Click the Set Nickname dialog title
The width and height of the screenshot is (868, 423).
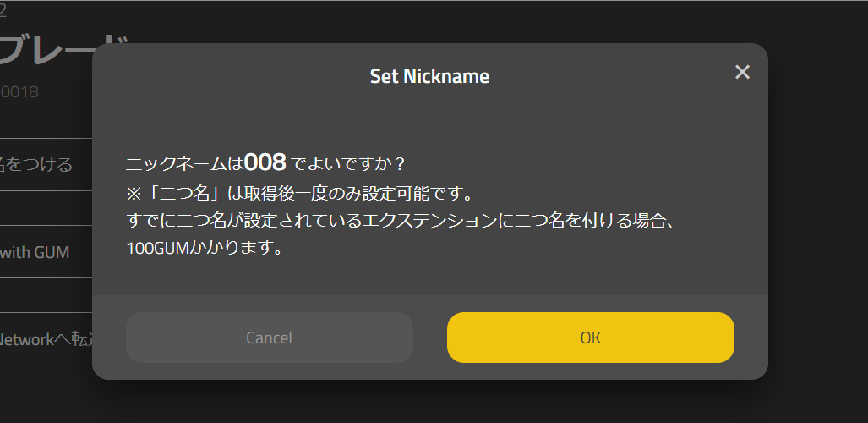point(429,76)
